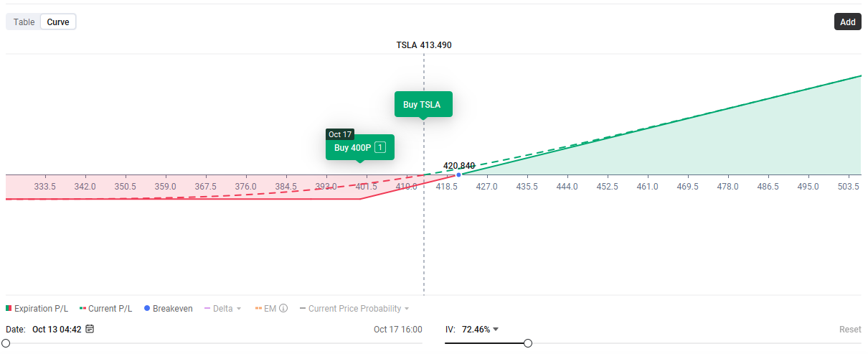The width and height of the screenshot is (868, 354).
Task: Open the IV 72.46% dropdown
Action: (495, 330)
